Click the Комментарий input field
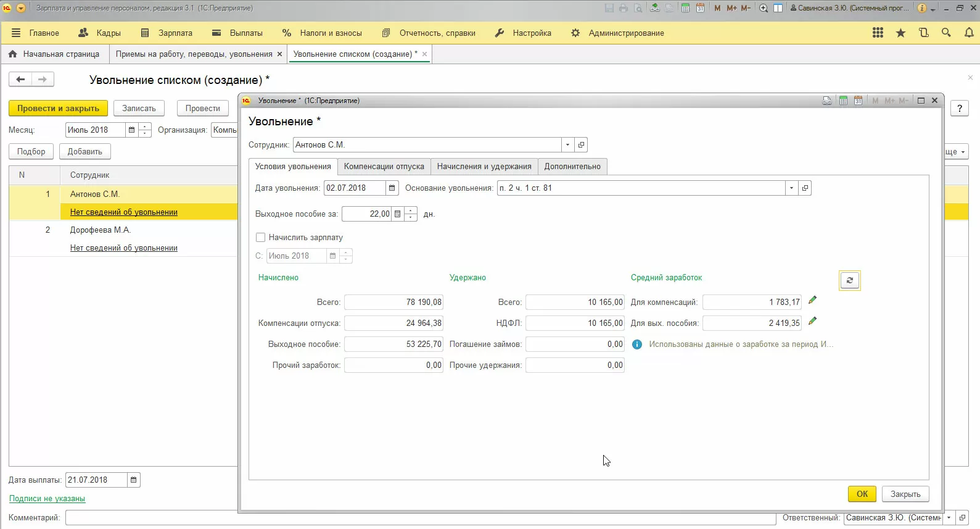This screenshot has width=980, height=529. click(419, 518)
